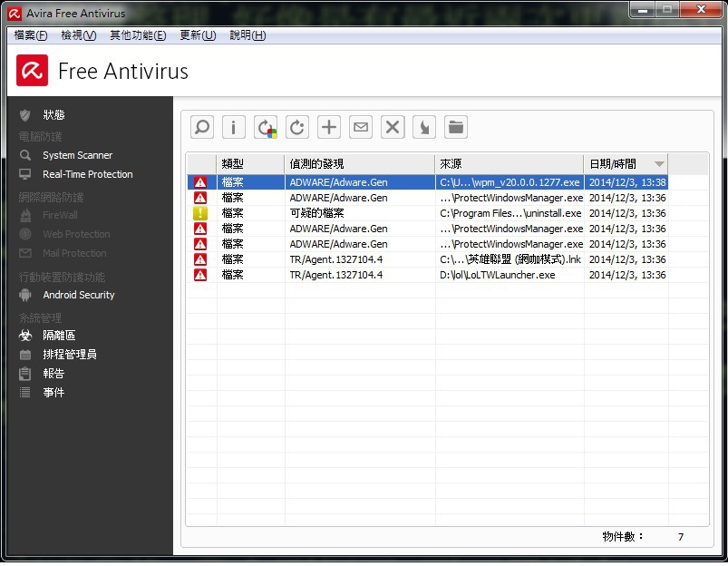728x566 pixels.
Task: Click the restore-to circular arrow toolbar icon
Action: tap(297, 128)
